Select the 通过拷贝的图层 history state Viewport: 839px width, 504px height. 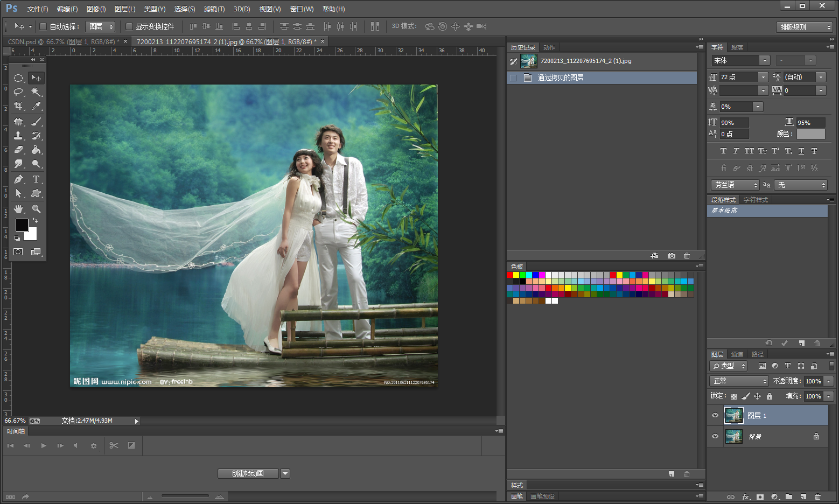pos(561,78)
